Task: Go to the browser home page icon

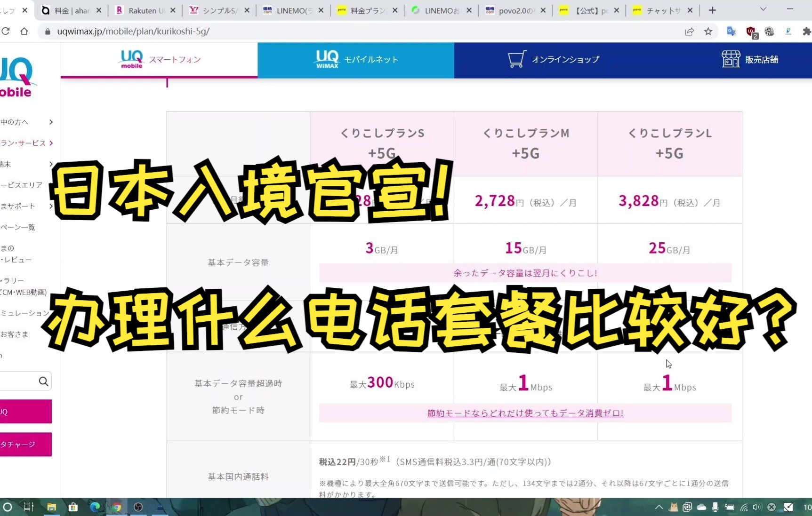Action: click(24, 31)
